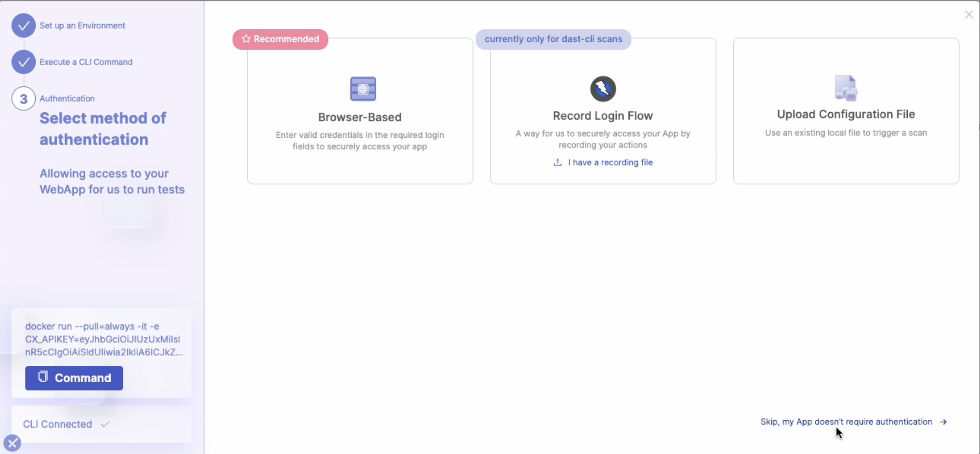Click the Set up an Environment checkmark icon
The width and height of the screenshot is (980, 454).
24,26
